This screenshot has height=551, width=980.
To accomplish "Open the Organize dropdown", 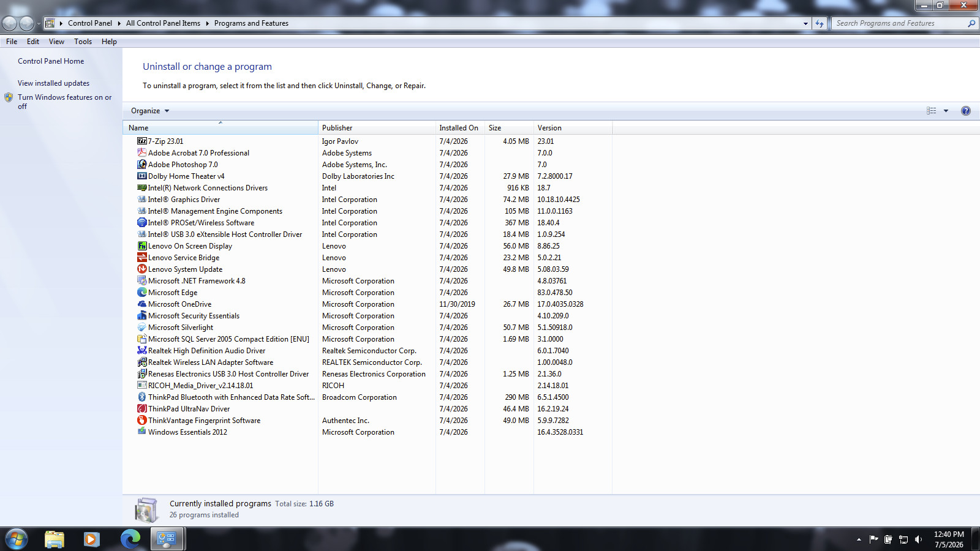I will (x=150, y=111).
